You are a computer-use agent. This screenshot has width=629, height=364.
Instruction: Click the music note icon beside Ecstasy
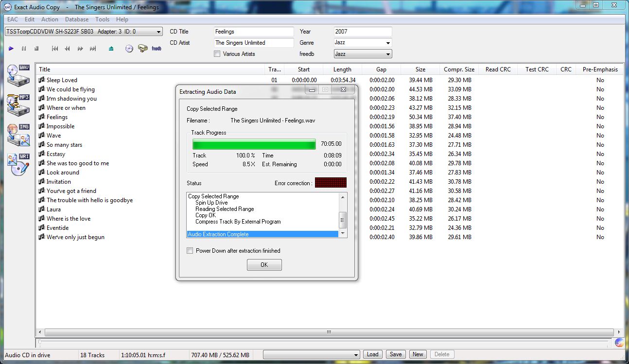42,154
